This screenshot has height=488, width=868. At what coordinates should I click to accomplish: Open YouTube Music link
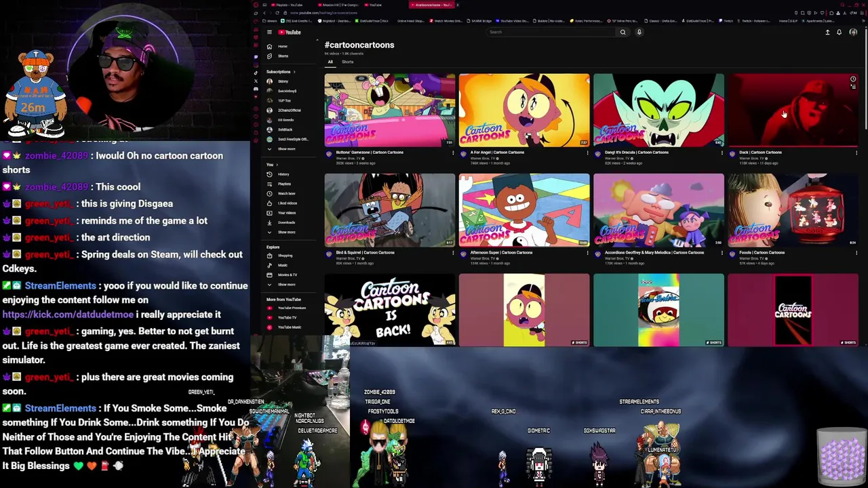285,327
